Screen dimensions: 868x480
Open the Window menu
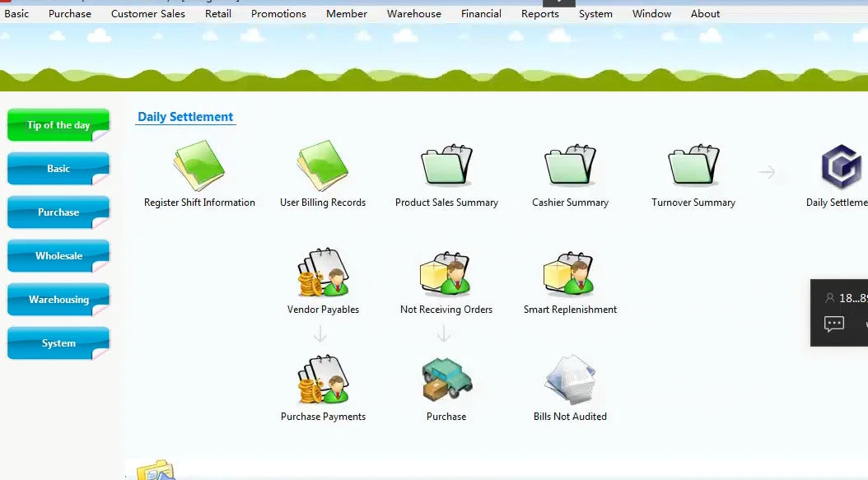[x=651, y=14]
